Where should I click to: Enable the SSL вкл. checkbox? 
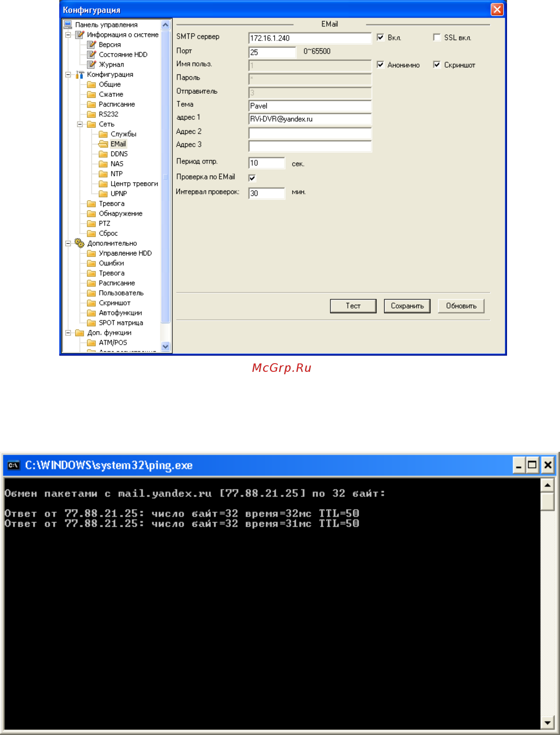point(437,37)
